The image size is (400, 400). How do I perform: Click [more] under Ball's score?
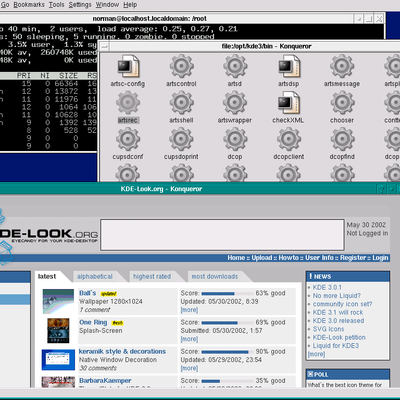(x=189, y=310)
